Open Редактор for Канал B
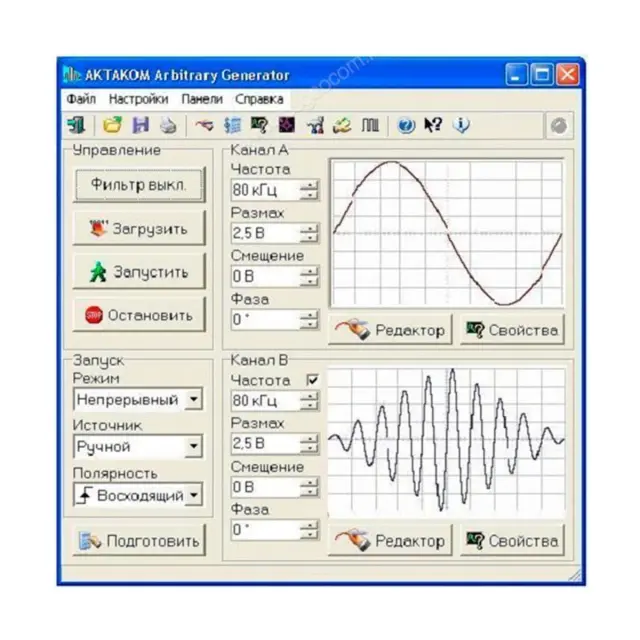This screenshot has height=640, width=640. (390, 541)
